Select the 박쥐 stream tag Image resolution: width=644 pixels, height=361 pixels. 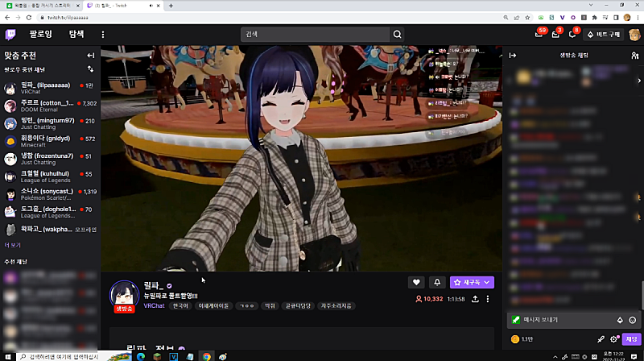tap(270, 306)
